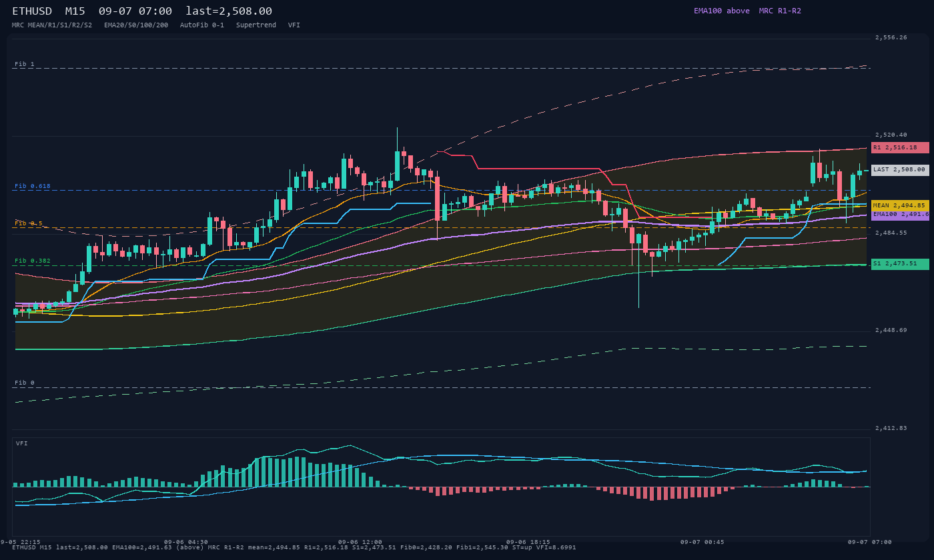Screen dimensions: 934x560
Task: Click the 09-07 00:45 time axis label
Action: [x=703, y=542]
